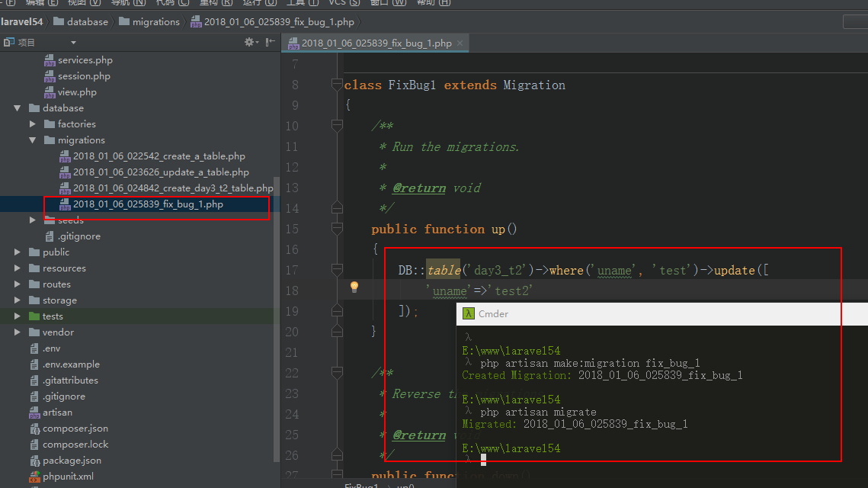Open artisan file in project tree
868x488 pixels.
(x=57, y=413)
